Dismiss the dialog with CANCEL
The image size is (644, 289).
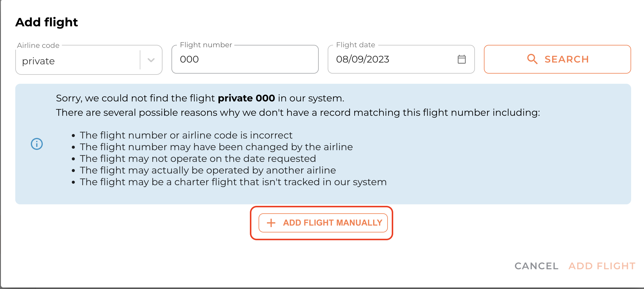coord(536,266)
